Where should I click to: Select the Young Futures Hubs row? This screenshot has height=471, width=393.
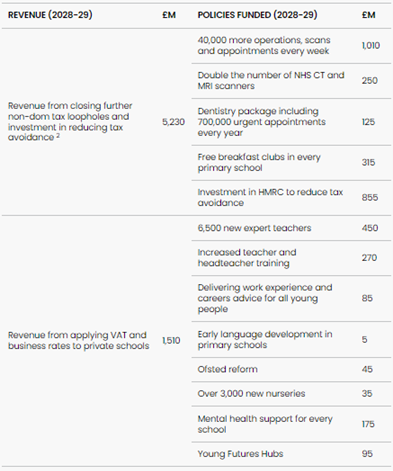(x=291, y=454)
